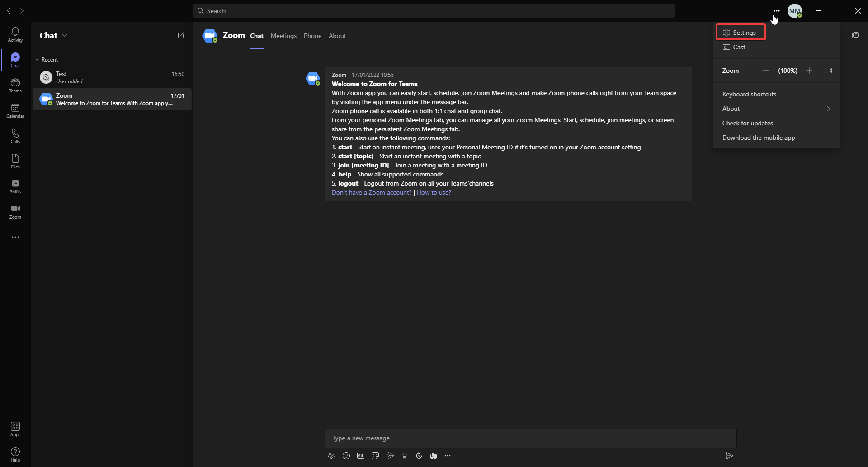Select the Zoom conversation in the chat list

(112, 99)
